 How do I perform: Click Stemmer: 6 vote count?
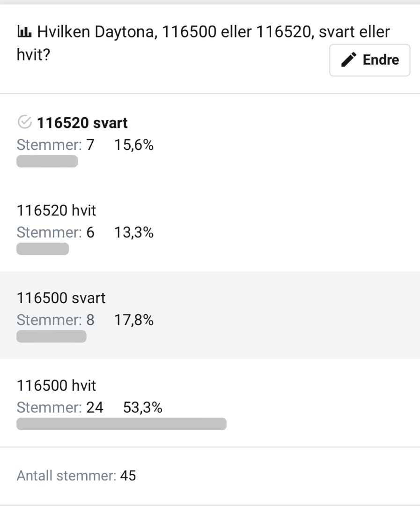pos(55,232)
